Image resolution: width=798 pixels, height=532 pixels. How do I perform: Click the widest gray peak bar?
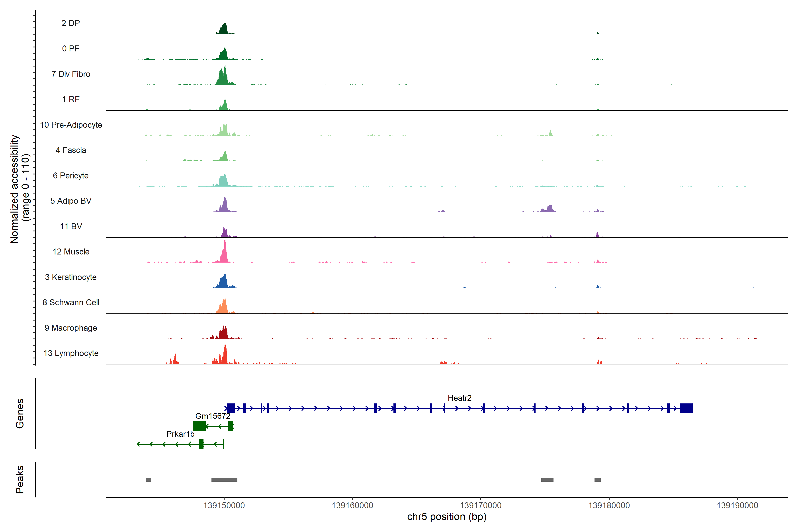(224, 480)
